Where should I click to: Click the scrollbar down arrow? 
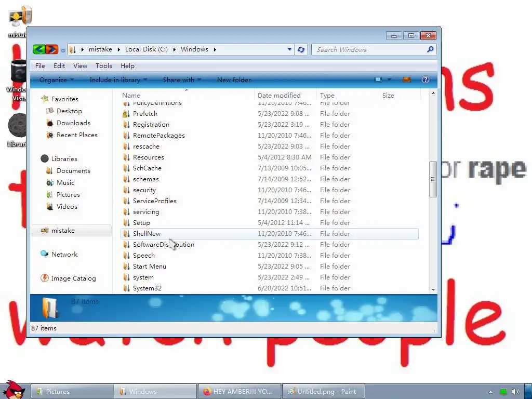pos(433,289)
